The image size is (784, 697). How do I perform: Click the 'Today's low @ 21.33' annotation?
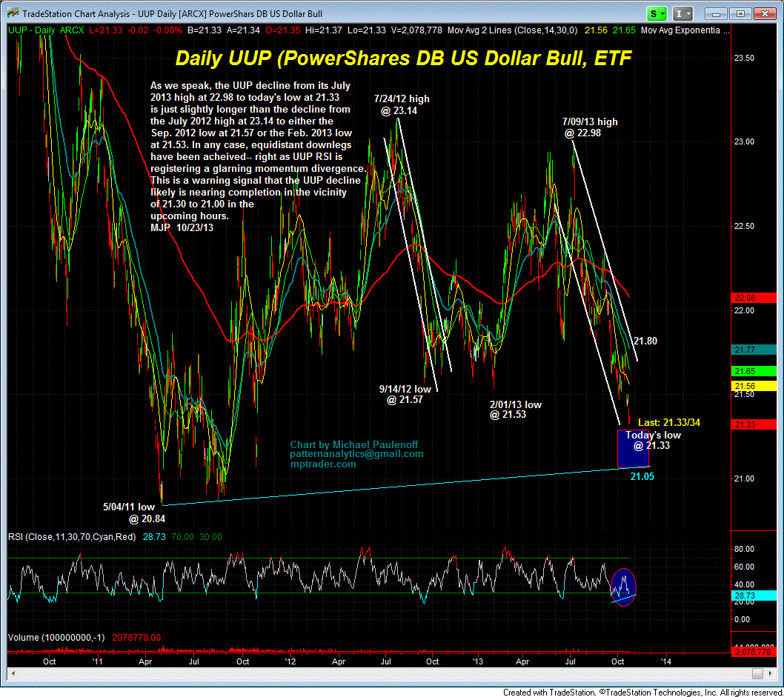[x=653, y=440]
